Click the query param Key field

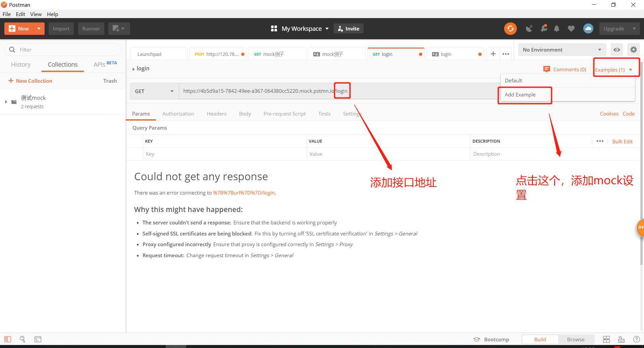[224, 154]
